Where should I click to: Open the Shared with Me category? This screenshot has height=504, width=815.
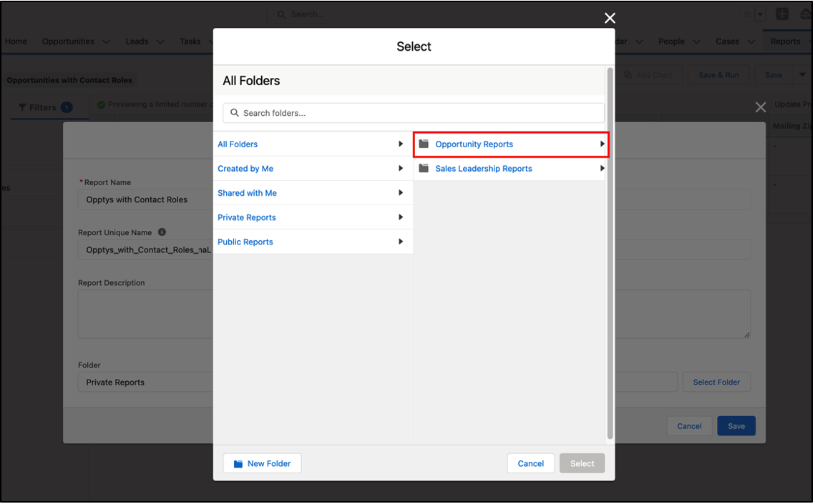pos(247,193)
